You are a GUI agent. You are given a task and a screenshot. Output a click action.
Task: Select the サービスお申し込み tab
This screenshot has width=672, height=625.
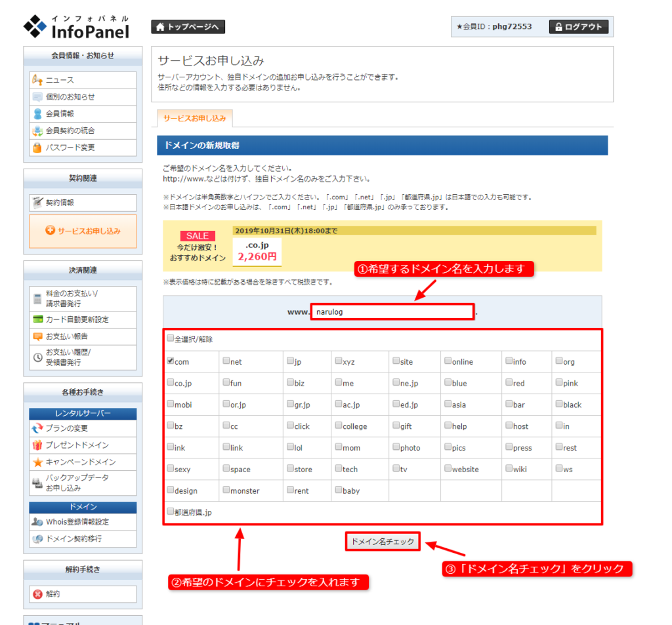coord(195,119)
